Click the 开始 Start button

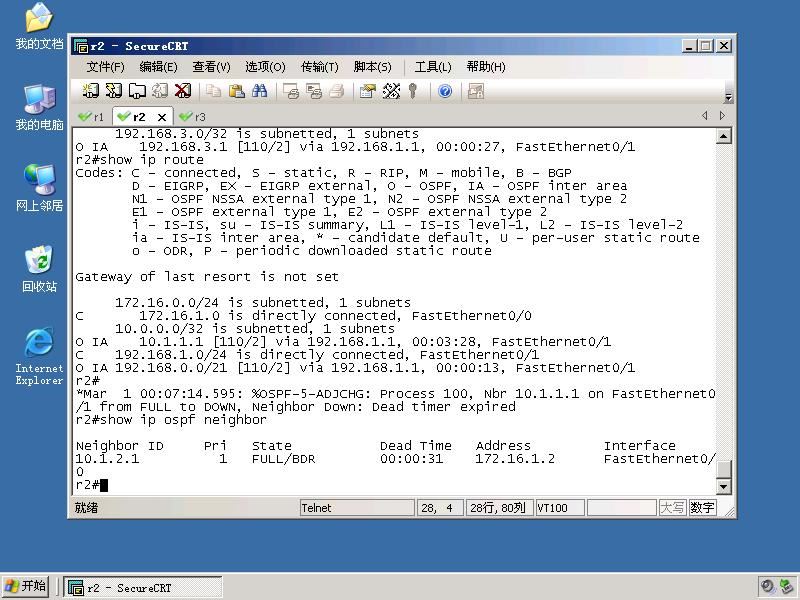(x=26, y=586)
